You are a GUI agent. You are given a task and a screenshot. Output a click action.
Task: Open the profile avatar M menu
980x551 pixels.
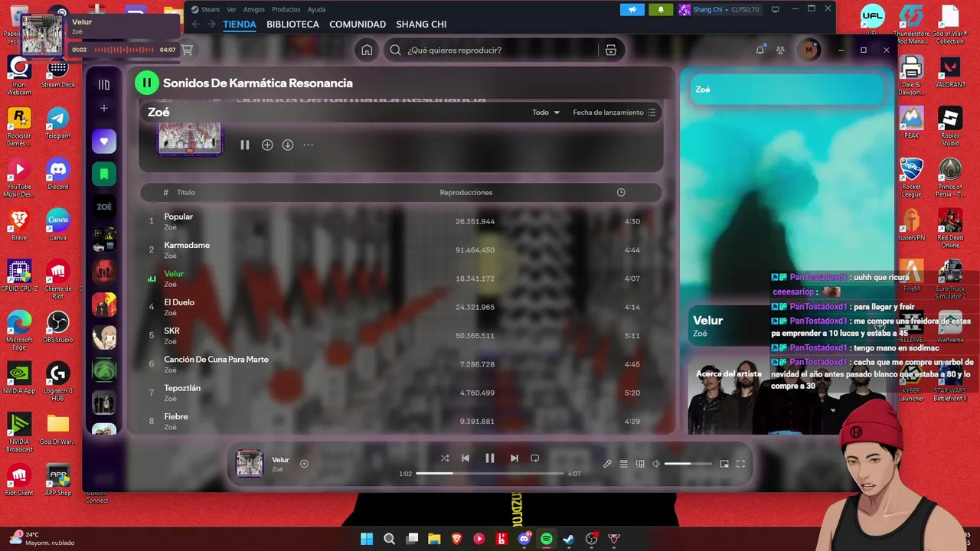click(x=808, y=50)
